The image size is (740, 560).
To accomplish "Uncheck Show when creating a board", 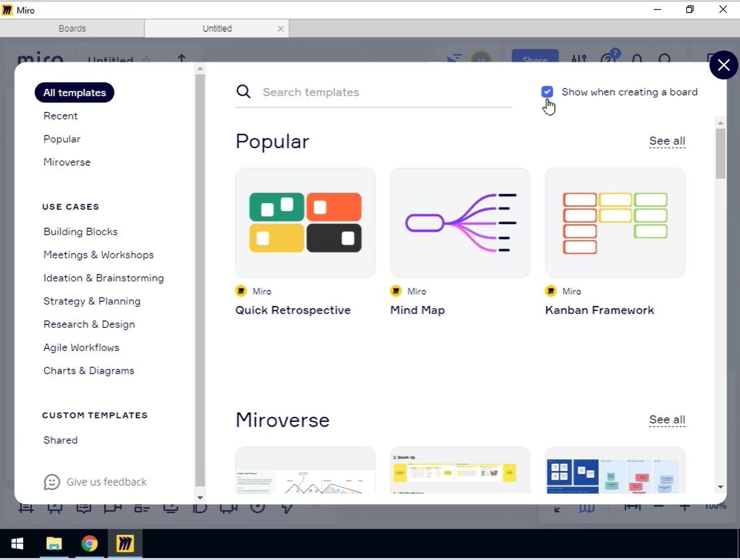I will (547, 92).
